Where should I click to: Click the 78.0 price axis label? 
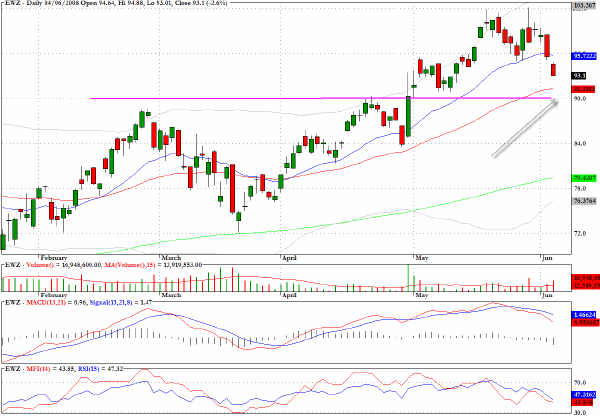click(x=579, y=188)
